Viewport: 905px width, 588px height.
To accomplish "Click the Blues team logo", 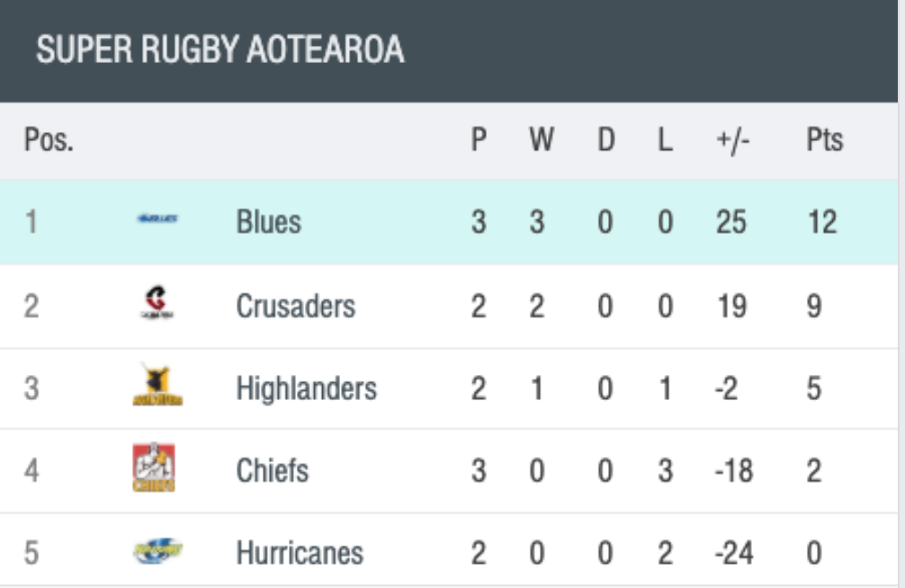I will tap(157, 218).
